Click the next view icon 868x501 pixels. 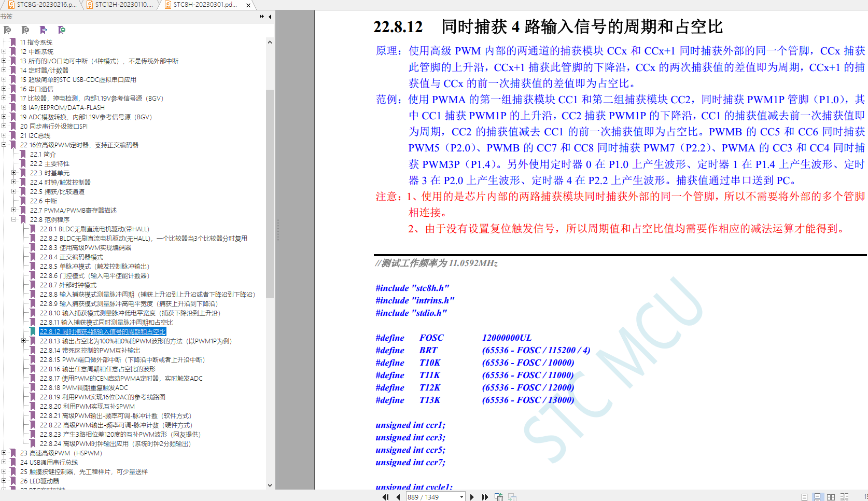(512, 497)
